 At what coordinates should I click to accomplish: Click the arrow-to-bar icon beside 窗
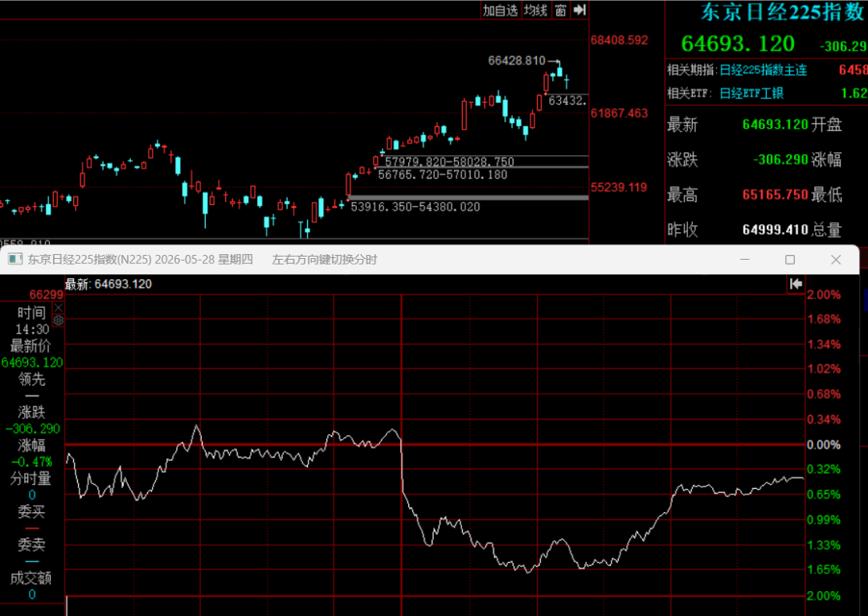tap(579, 10)
